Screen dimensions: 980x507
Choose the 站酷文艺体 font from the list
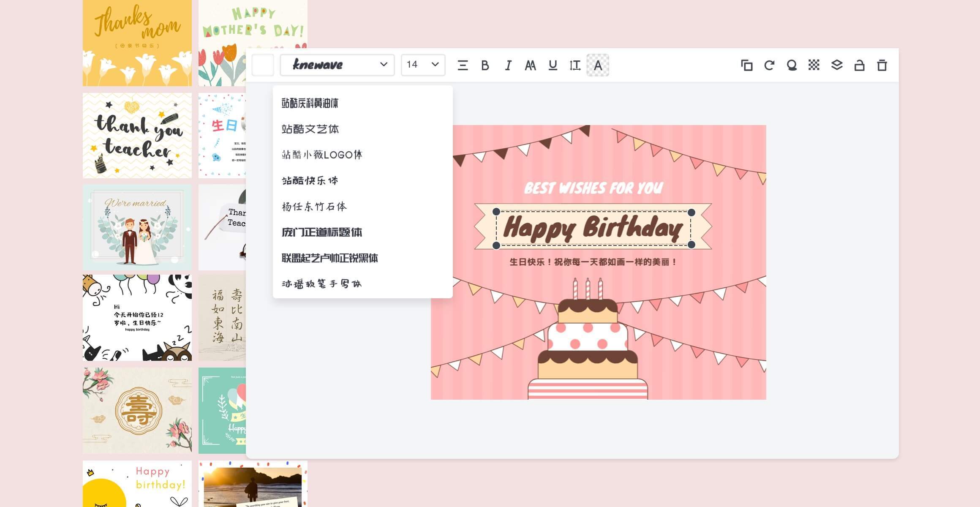(310, 129)
